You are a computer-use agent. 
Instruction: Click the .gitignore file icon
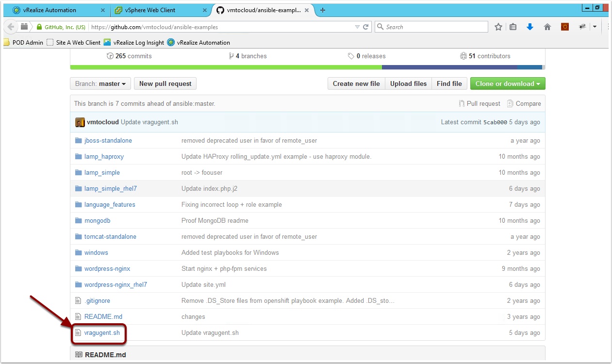pos(78,301)
